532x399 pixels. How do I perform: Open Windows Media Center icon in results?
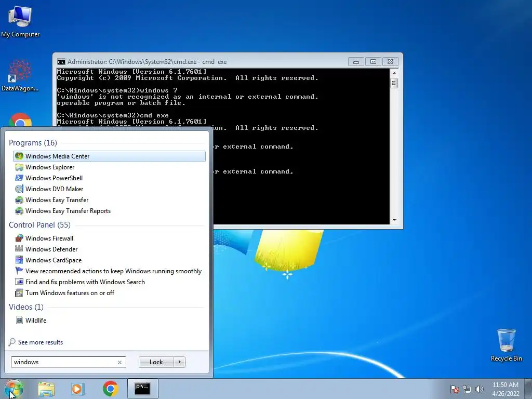click(19, 156)
